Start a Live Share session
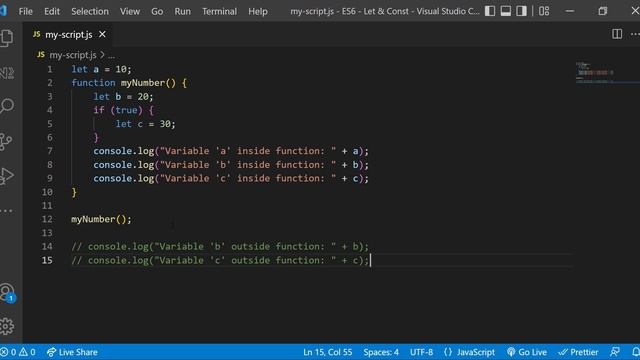640x360 pixels. pos(72,352)
